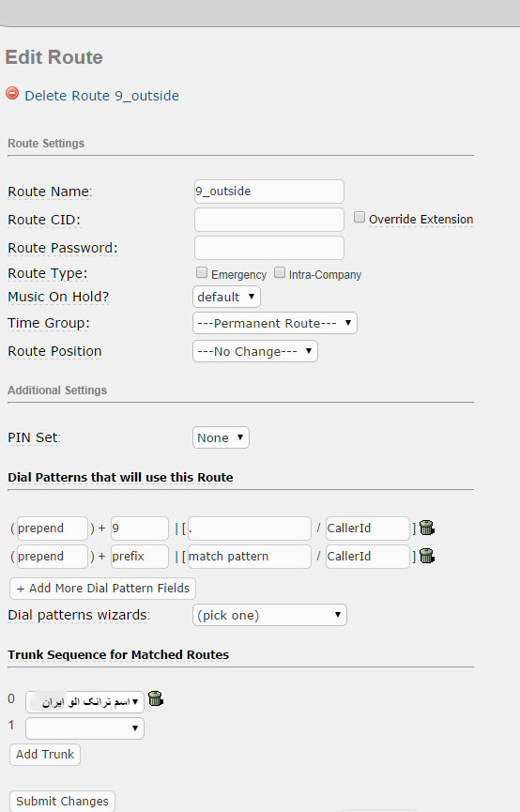Tick the Intra-Company checkbox
The image size is (520, 812).
coord(280,272)
